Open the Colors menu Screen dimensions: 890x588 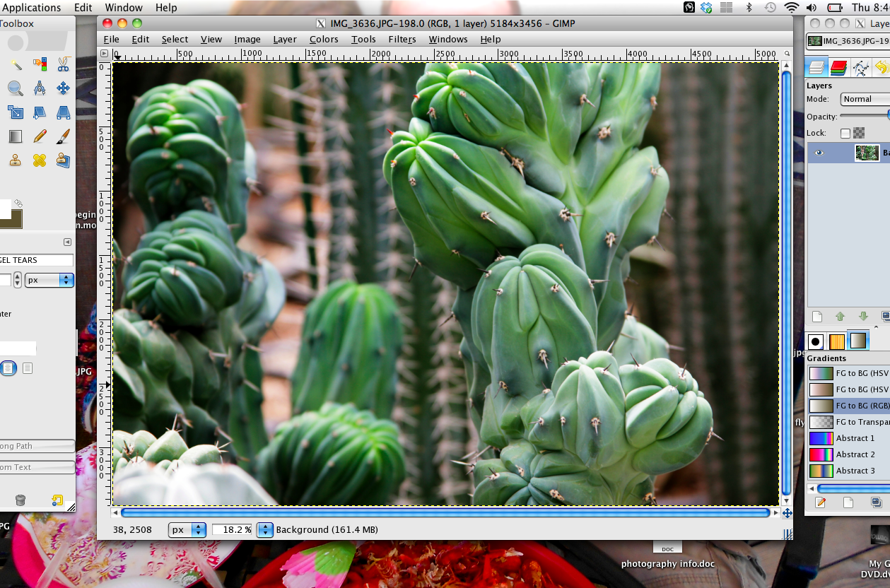(324, 39)
